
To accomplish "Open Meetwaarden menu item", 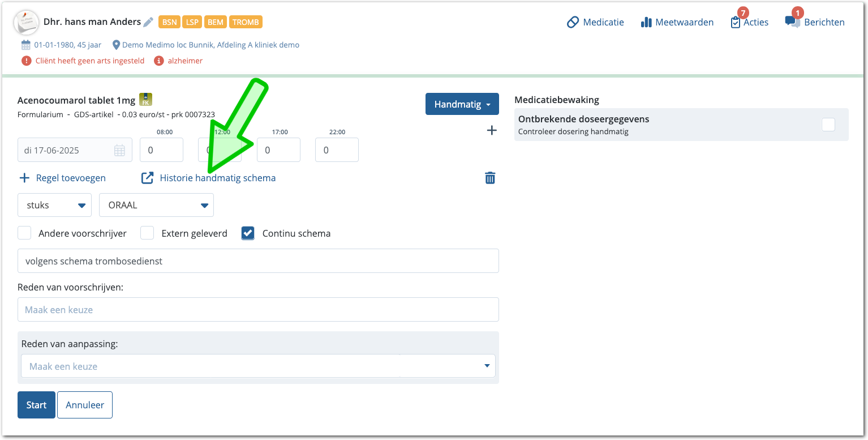I will click(x=677, y=22).
